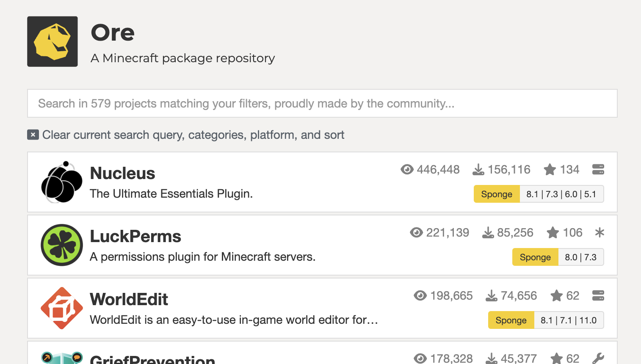Click LuckPerms download count 85,256

coord(515,233)
